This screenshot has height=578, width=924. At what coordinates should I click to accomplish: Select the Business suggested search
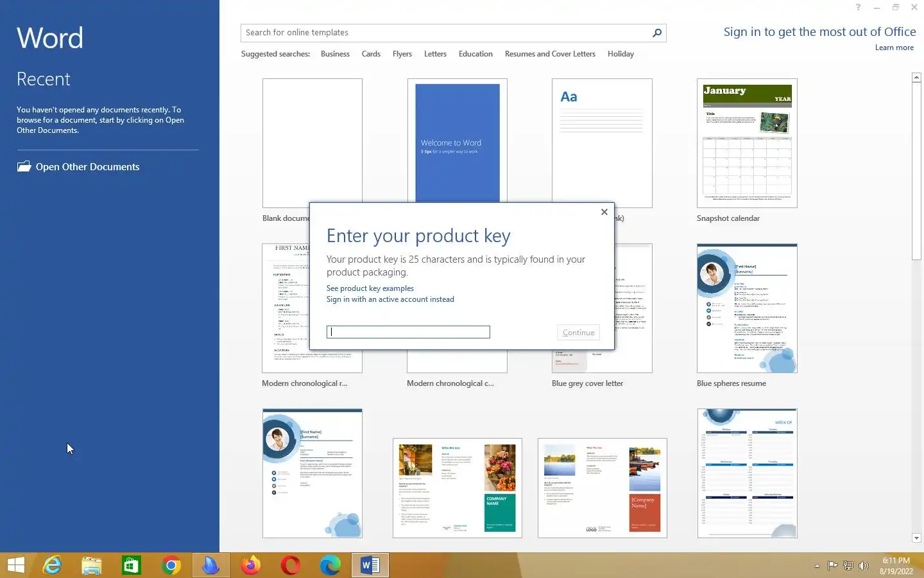(335, 54)
